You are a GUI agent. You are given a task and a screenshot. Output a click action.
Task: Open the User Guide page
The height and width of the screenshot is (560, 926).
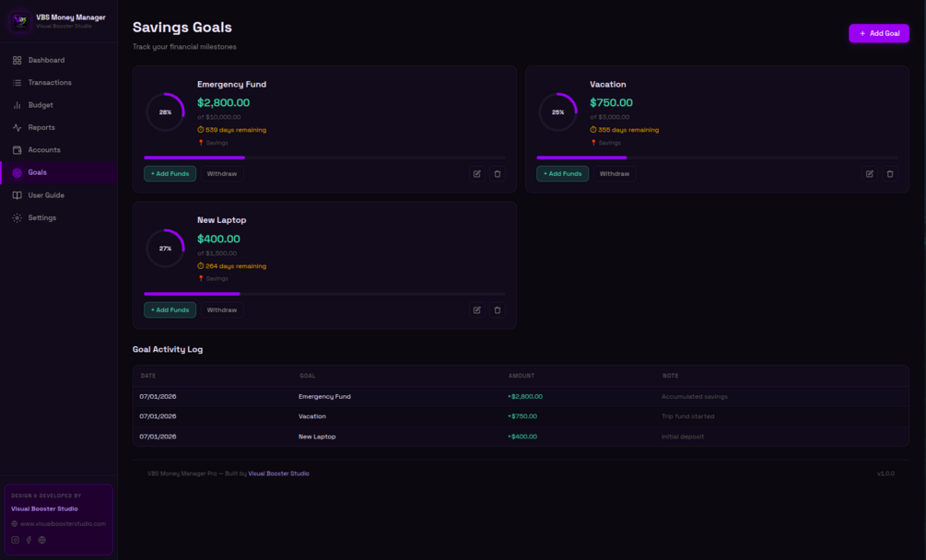[x=58, y=195]
